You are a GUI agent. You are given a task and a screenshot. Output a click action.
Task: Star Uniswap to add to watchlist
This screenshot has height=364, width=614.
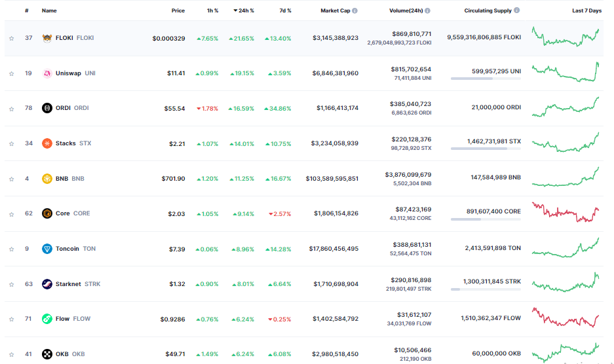(x=11, y=73)
